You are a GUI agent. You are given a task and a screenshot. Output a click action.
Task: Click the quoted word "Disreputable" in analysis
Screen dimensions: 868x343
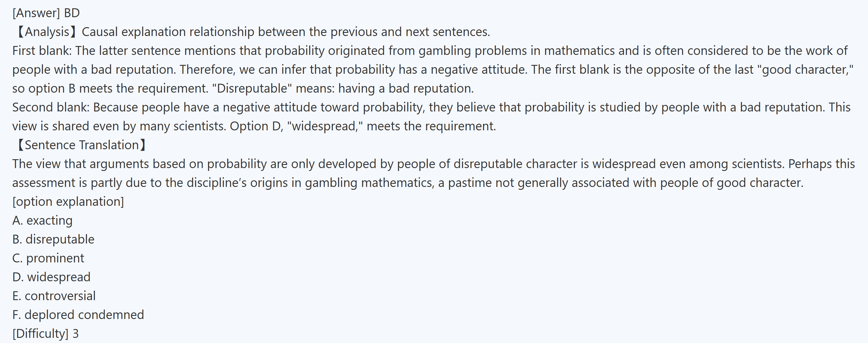click(252, 89)
